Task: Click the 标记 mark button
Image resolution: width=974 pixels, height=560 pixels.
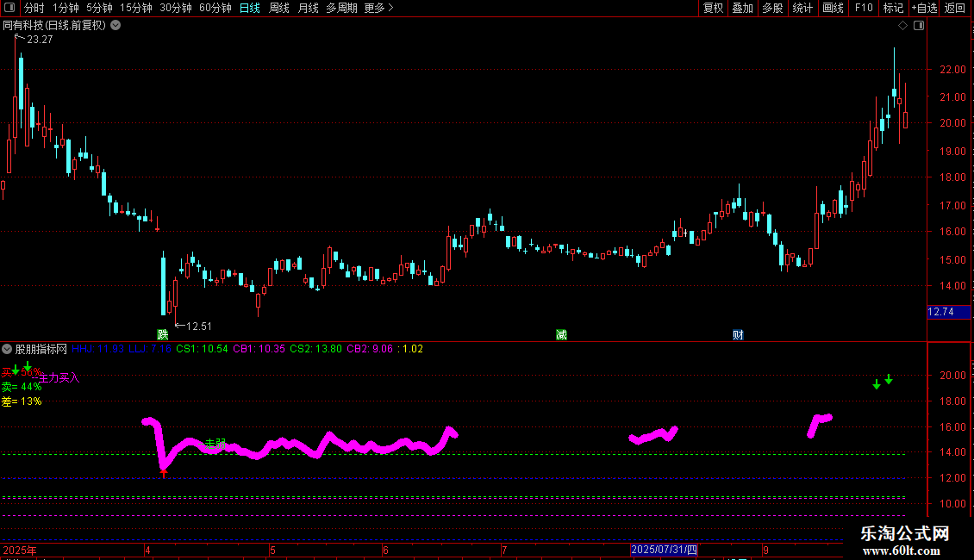Action: (893, 8)
